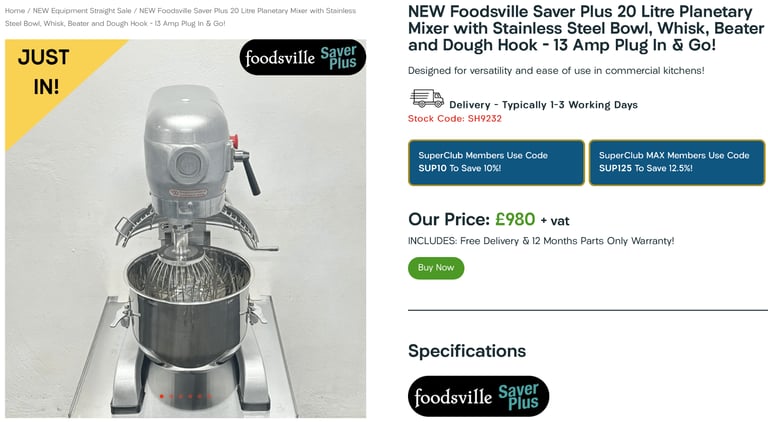Click the Buy Now button

(436, 268)
